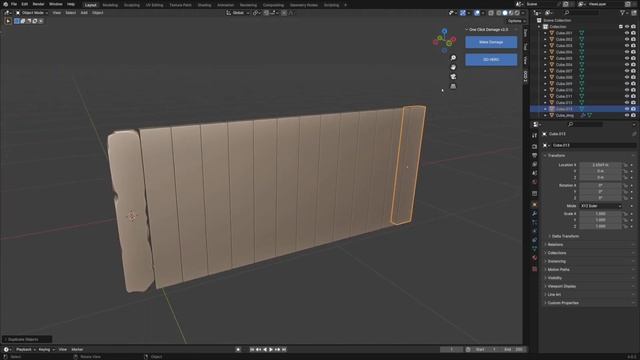
Task: Open the Particles properties tab icon
Action: pos(534,222)
